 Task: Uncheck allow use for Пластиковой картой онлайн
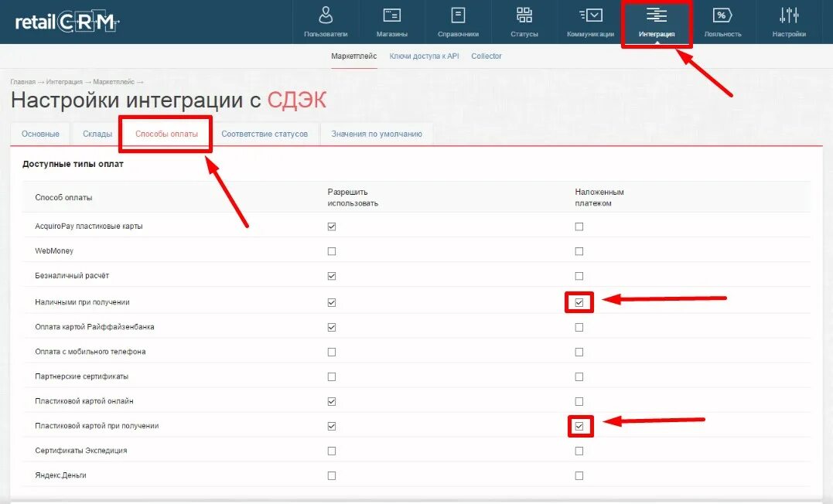click(332, 401)
